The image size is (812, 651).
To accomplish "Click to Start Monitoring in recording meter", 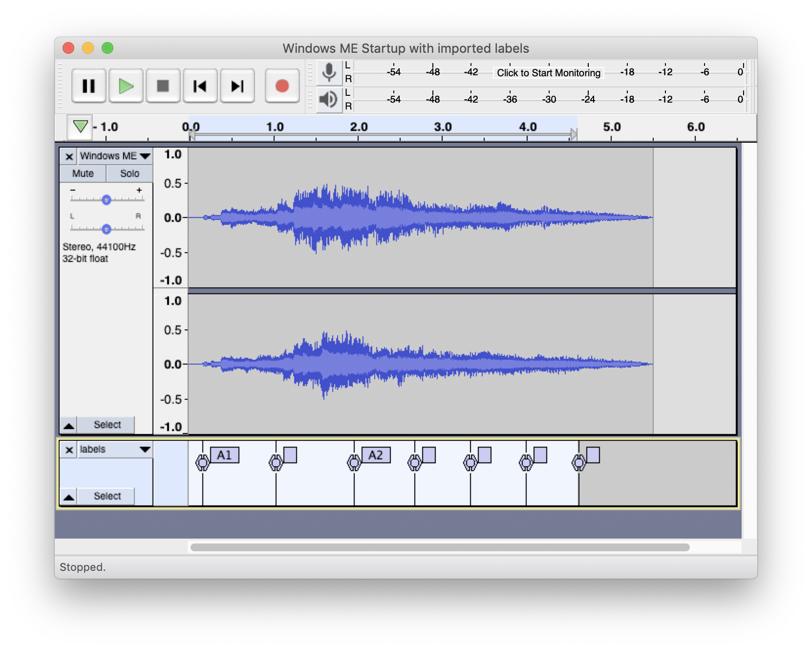I will click(x=549, y=73).
